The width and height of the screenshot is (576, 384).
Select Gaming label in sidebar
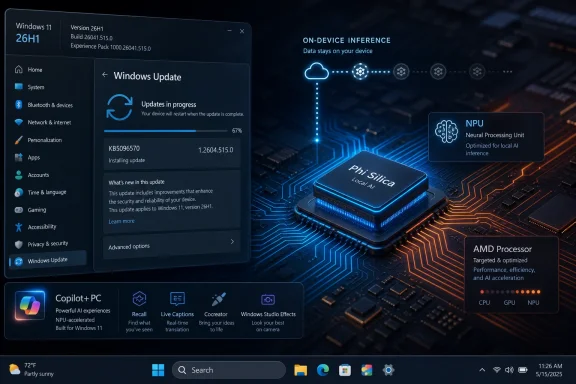[37, 210]
